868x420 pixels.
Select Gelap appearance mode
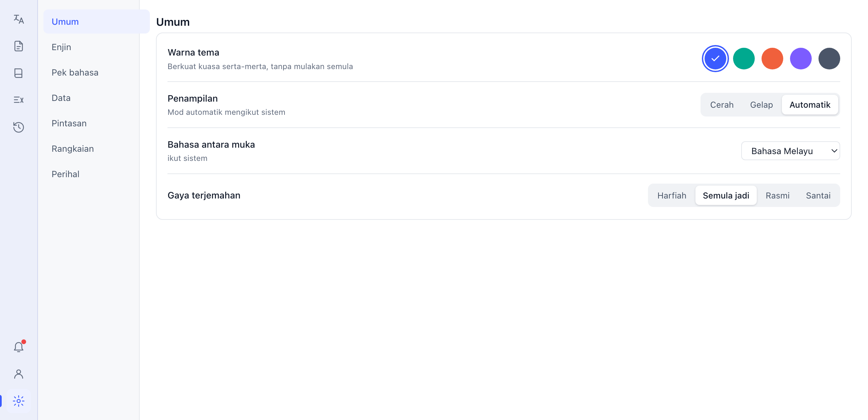tap(761, 105)
